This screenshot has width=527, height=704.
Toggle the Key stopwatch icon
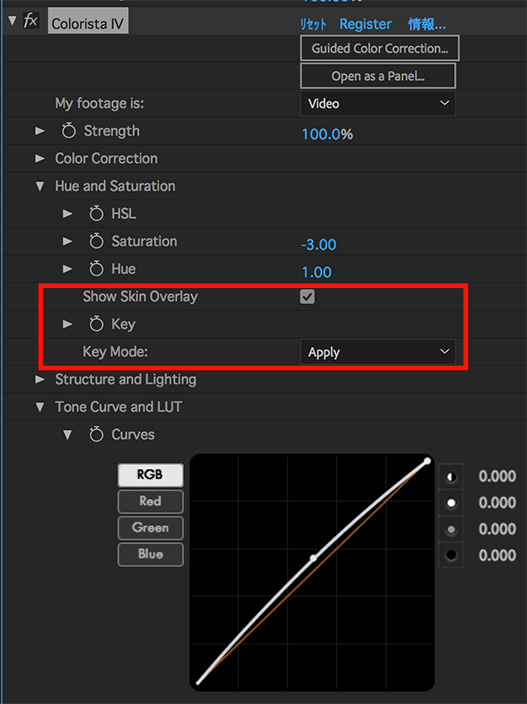tap(96, 324)
